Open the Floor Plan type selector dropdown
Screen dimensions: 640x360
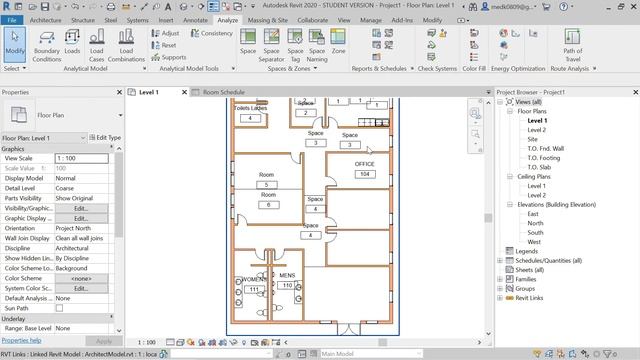pyautogui.click(x=120, y=115)
